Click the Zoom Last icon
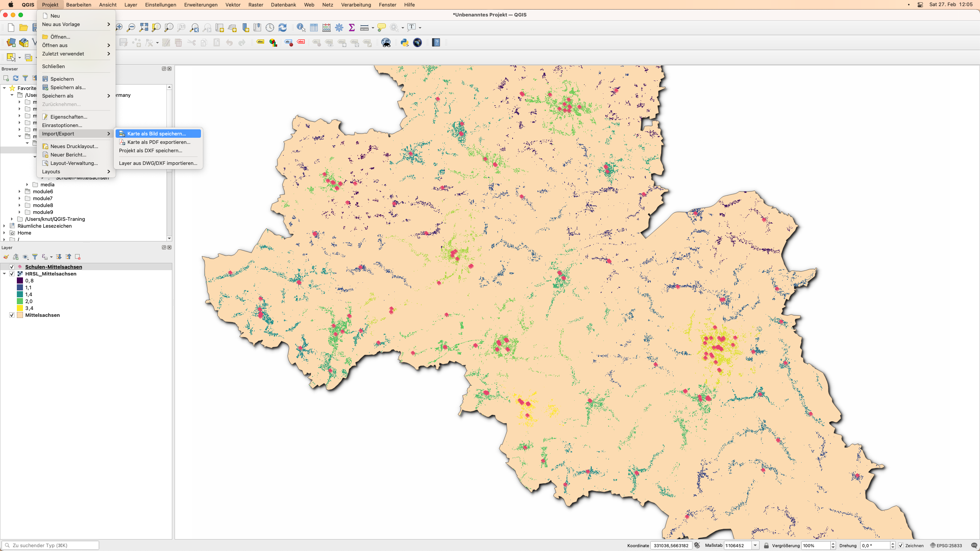 [194, 28]
